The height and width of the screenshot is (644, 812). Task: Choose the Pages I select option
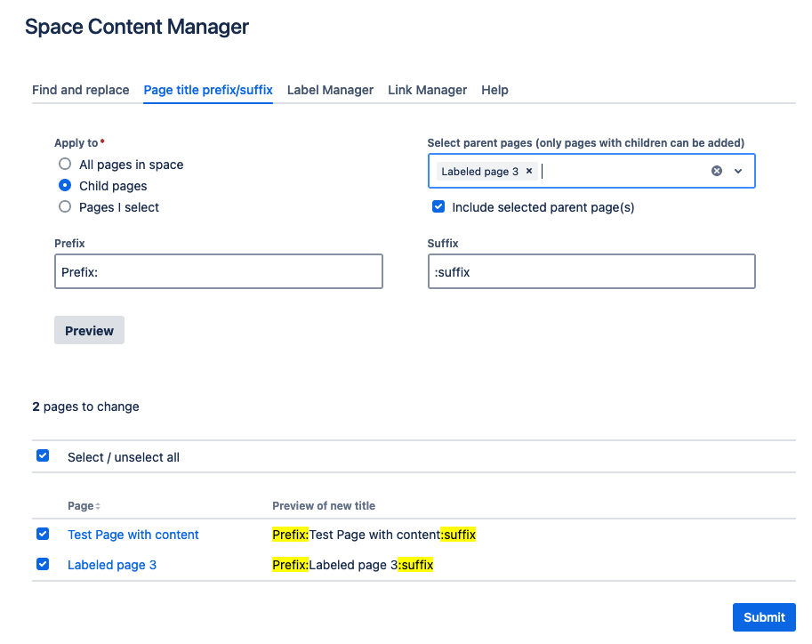(x=65, y=207)
